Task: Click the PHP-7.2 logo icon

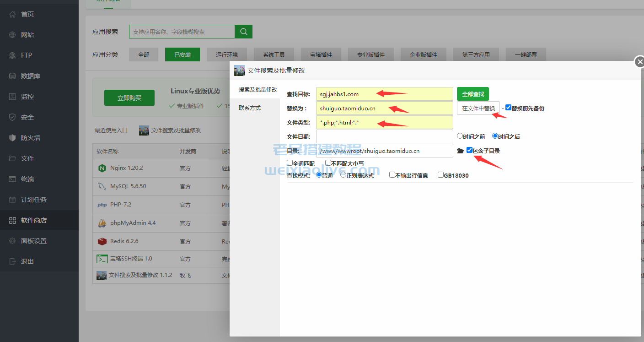Action: (102, 205)
